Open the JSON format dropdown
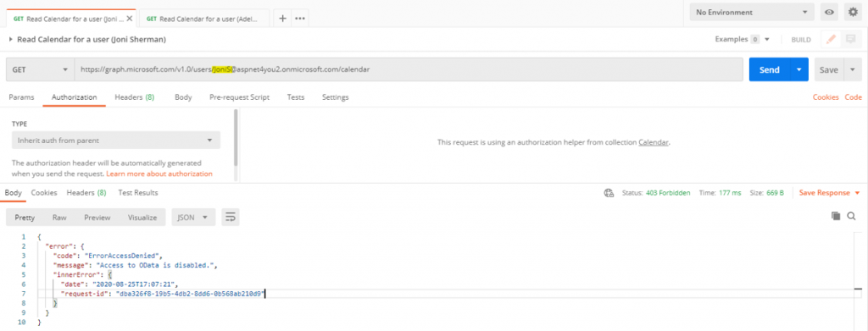This screenshot has height=331, width=868. click(193, 218)
